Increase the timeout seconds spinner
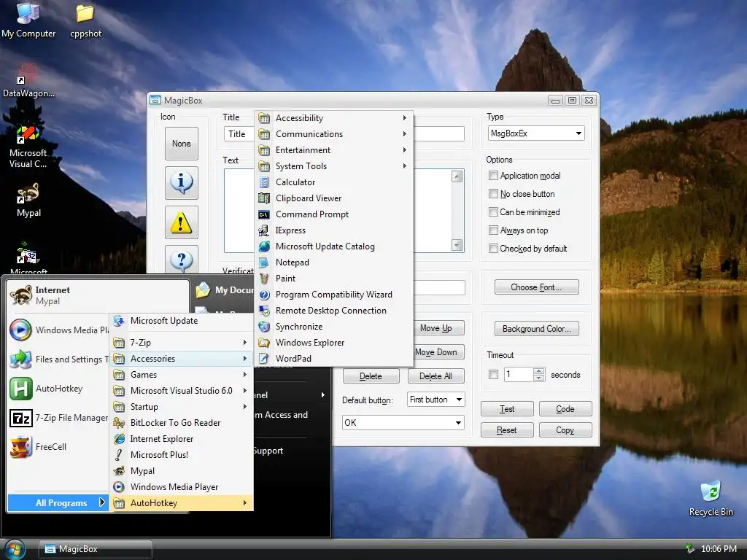747x560 pixels. pos(539,371)
